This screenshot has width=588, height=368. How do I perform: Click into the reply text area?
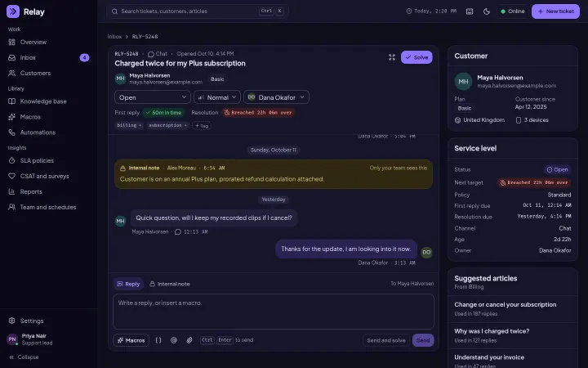click(274, 312)
